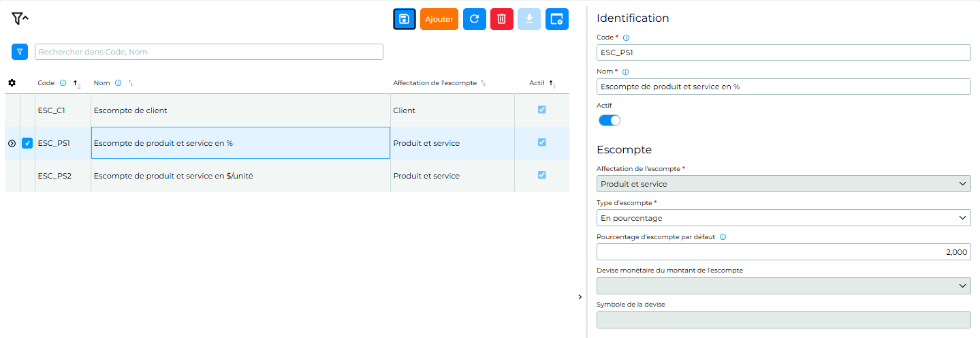Click Produit et service cell in ESC_PS2 row

click(453, 176)
